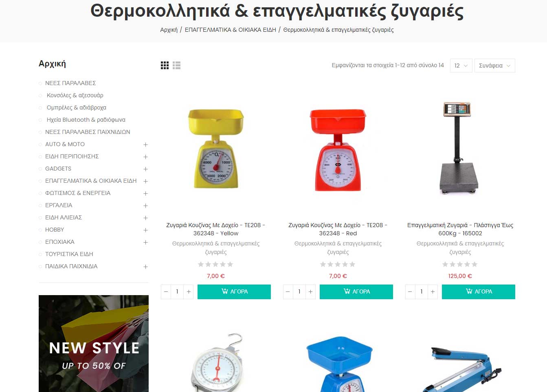Expand the ΠΑΙΔΙΚΑ ΠΑΙΧΝΙΔΙΑ category

(145, 267)
